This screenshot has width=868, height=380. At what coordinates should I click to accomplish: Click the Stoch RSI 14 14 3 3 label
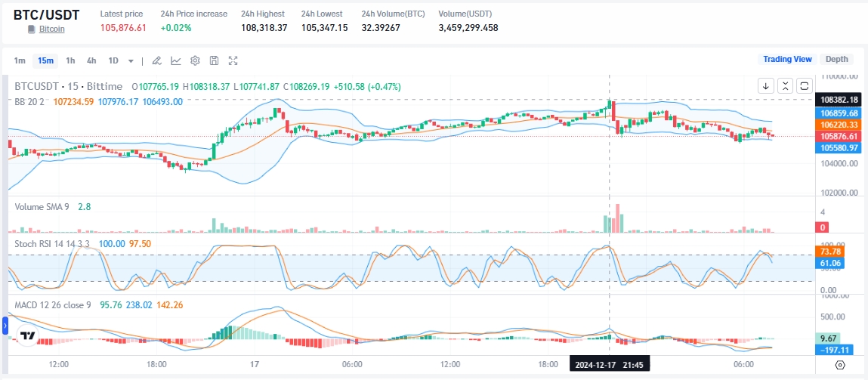pos(53,244)
